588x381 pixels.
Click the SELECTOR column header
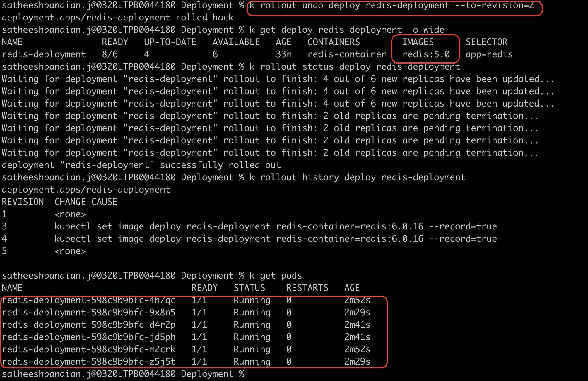[x=486, y=42]
